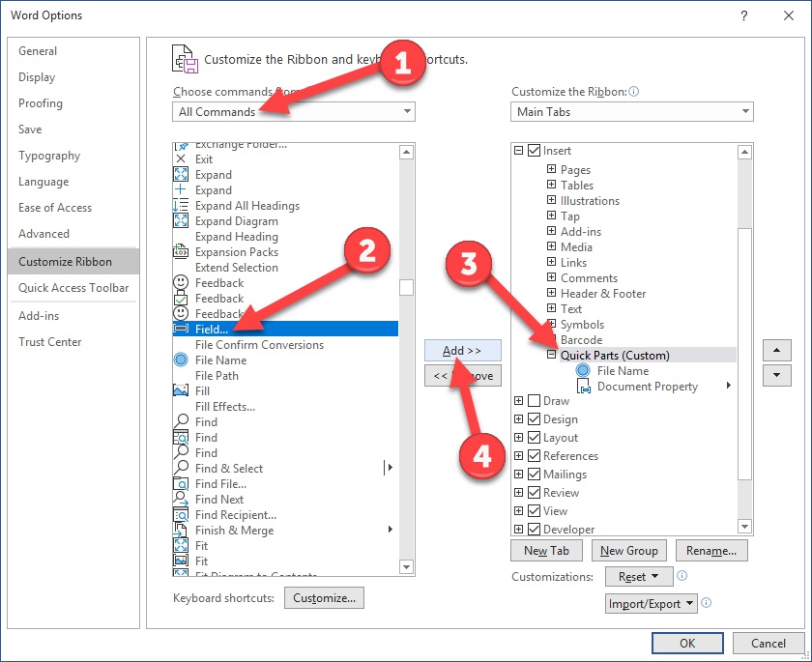Click the info icon beside Customize the Ribbon
The width and height of the screenshot is (812, 662).
pos(633,92)
